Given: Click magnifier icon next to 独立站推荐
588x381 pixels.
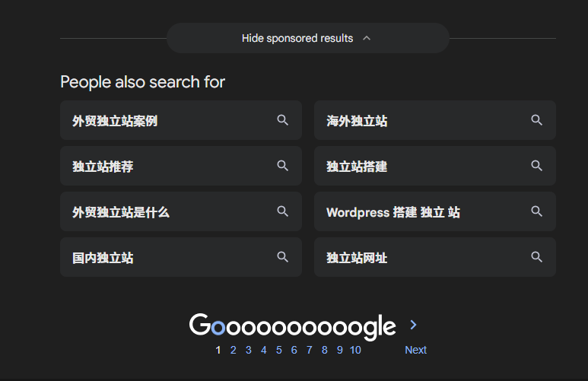Looking at the screenshot, I should pyautogui.click(x=283, y=166).
